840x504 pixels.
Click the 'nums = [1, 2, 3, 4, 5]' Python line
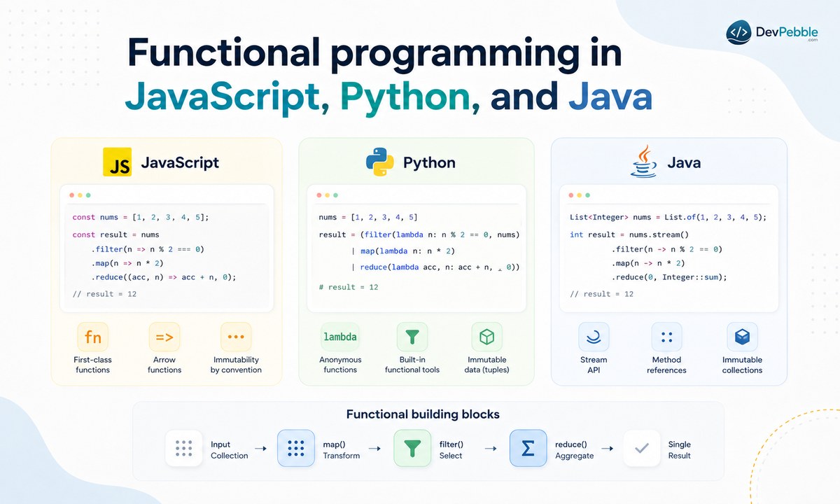(x=368, y=217)
